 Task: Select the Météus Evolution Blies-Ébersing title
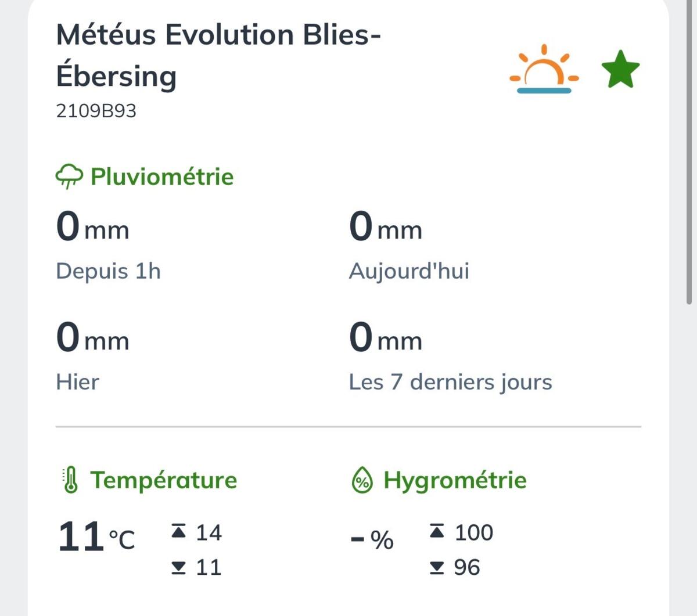click(218, 56)
